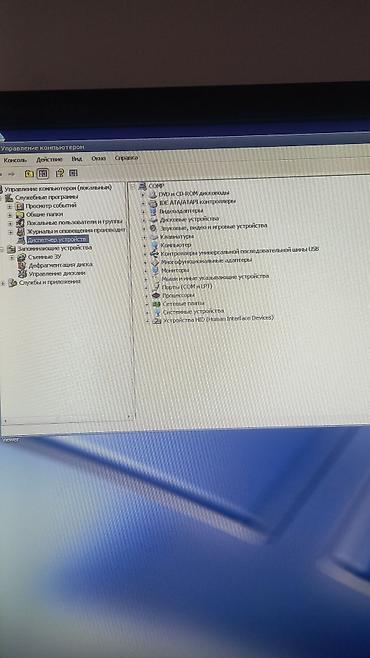Expand Журналы и оповещения производительности node
Screen dimensions: 370x658
tap(10, 232)
